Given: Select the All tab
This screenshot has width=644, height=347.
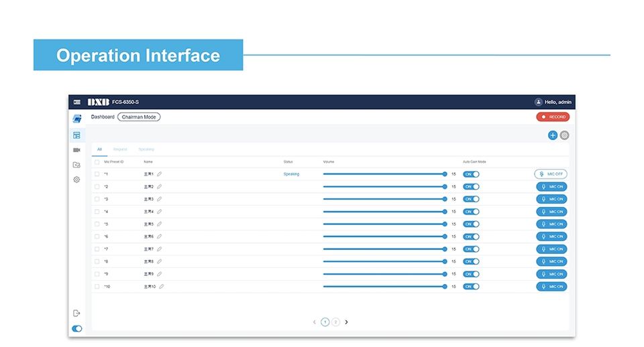Looking at the screenshot, I should [99, 149].
